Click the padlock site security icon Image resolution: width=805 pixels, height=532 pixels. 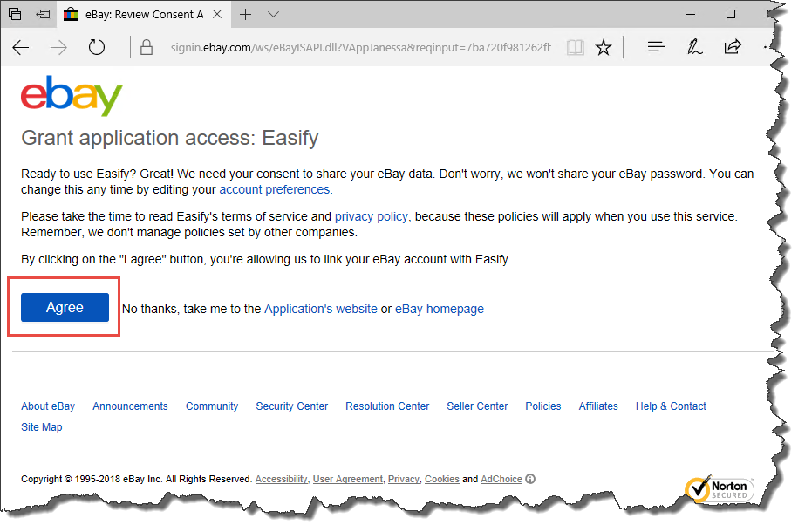[x=147, y=47]
